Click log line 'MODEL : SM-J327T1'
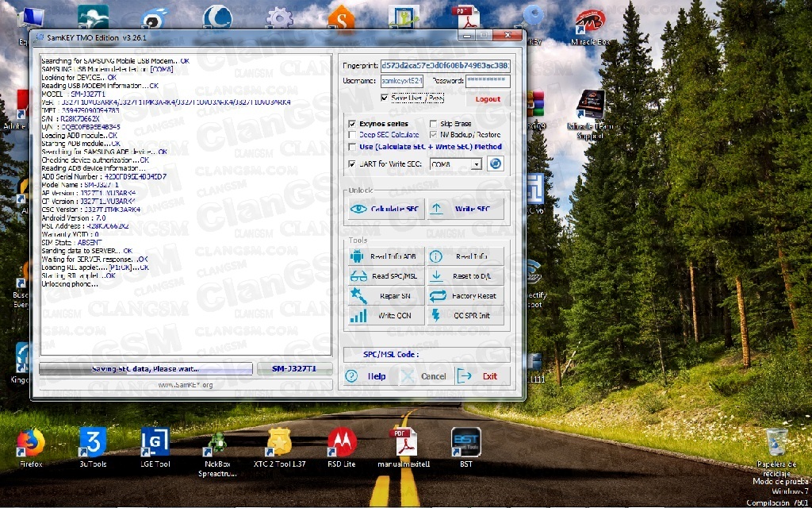This screenshot has height=508, width=812. pyautogui.click(x=73, y=94)
